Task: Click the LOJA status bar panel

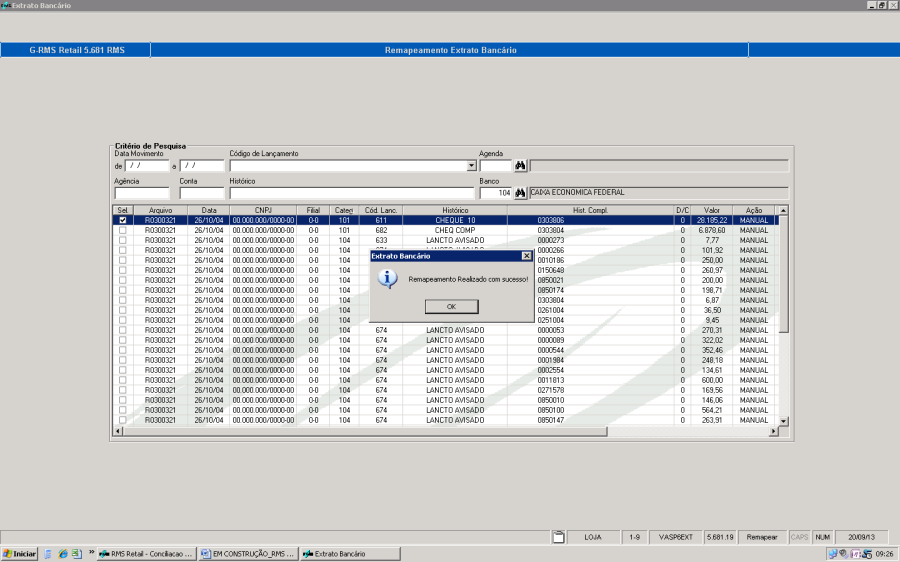Action: (x=593, y=537)
